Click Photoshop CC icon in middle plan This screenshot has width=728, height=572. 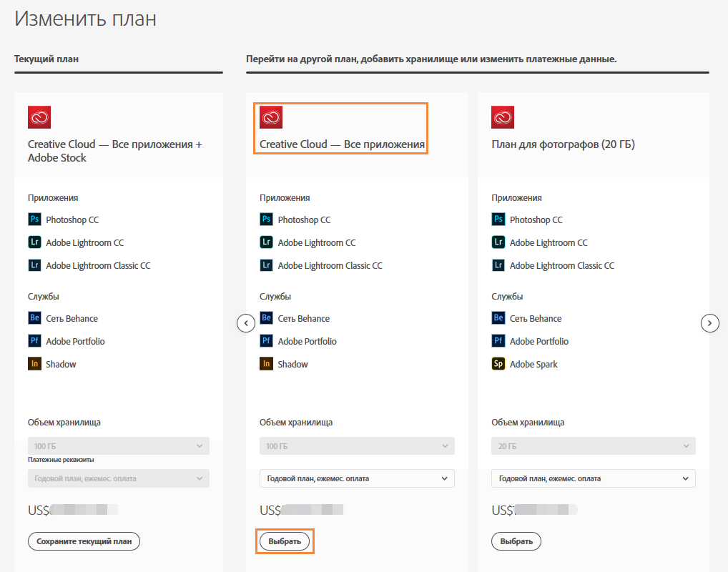point(266,220)
